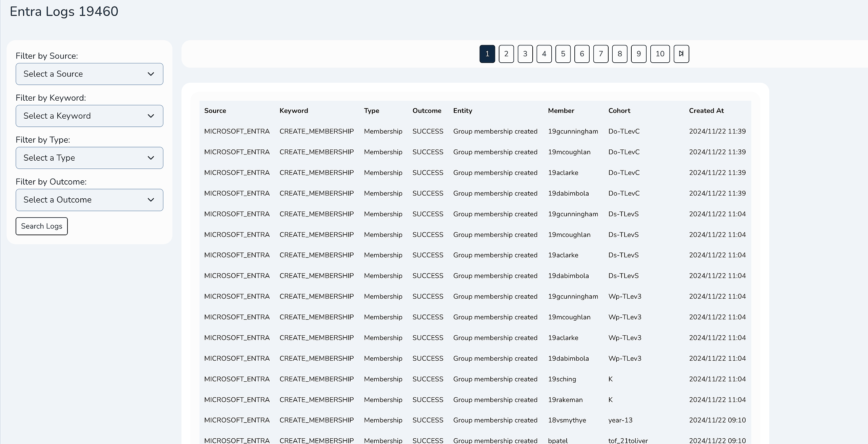
Task: Go to page 2
Action: coord(506,54)
